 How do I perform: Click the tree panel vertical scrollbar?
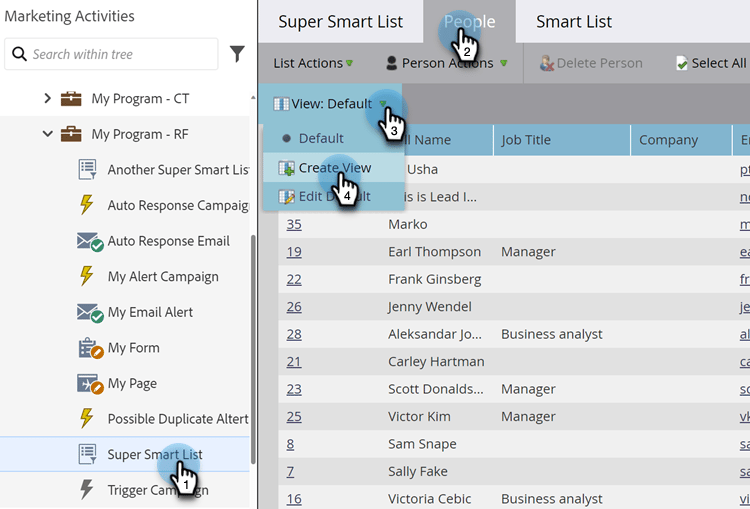click(x=253, y=349)
